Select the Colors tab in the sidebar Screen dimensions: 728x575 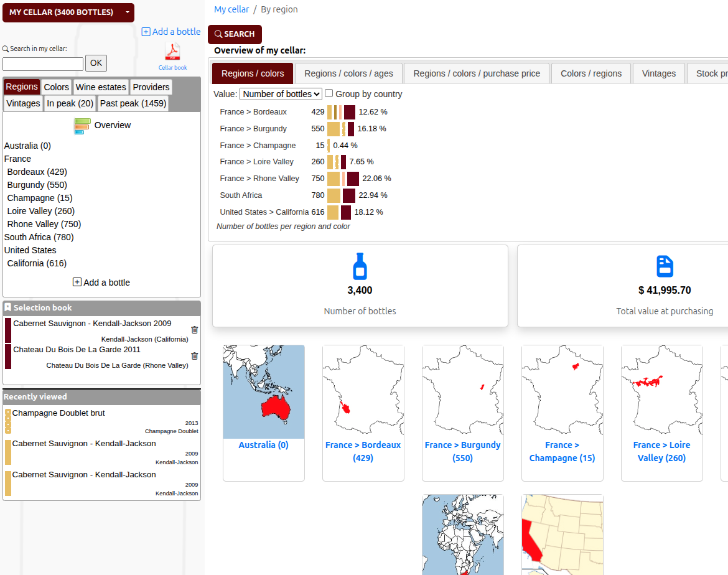56,86
